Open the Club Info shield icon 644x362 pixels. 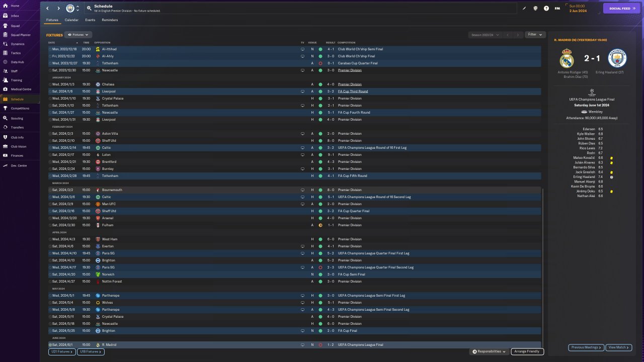point(5,137)
